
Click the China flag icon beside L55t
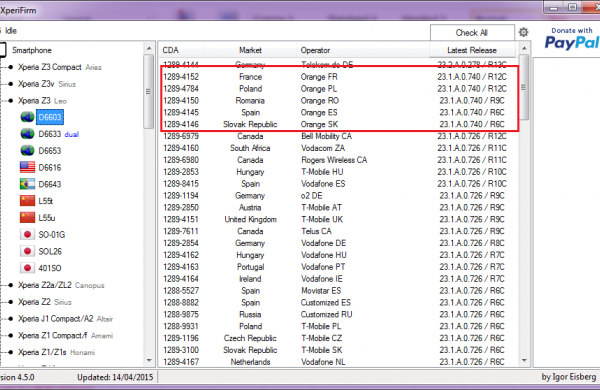(x=27, y=201)
